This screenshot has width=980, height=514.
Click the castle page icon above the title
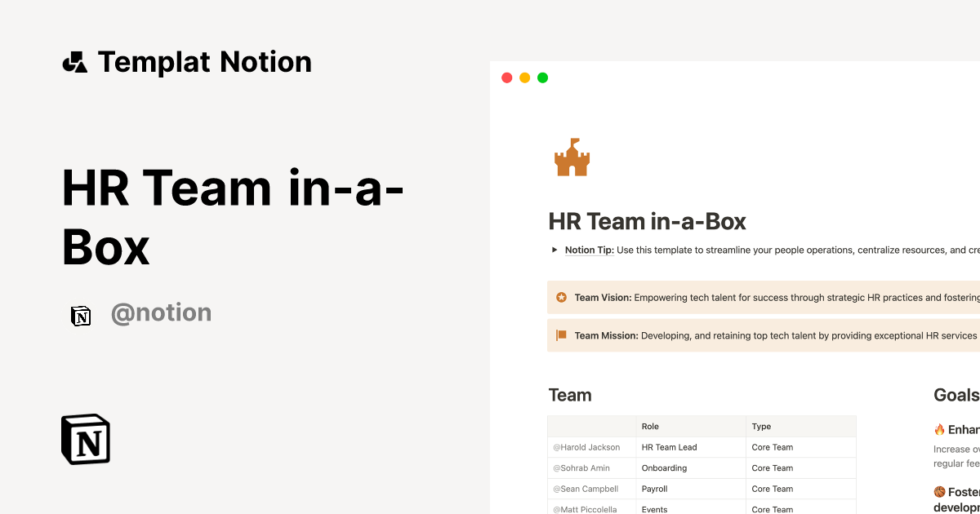click(572, 157)
